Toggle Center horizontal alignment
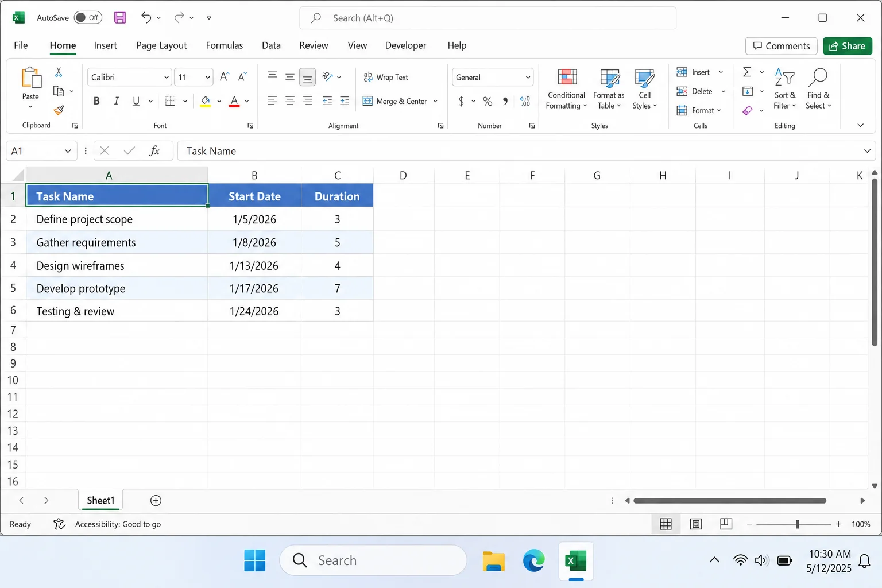Screen dimensions: 882x588 click(290, 101)
